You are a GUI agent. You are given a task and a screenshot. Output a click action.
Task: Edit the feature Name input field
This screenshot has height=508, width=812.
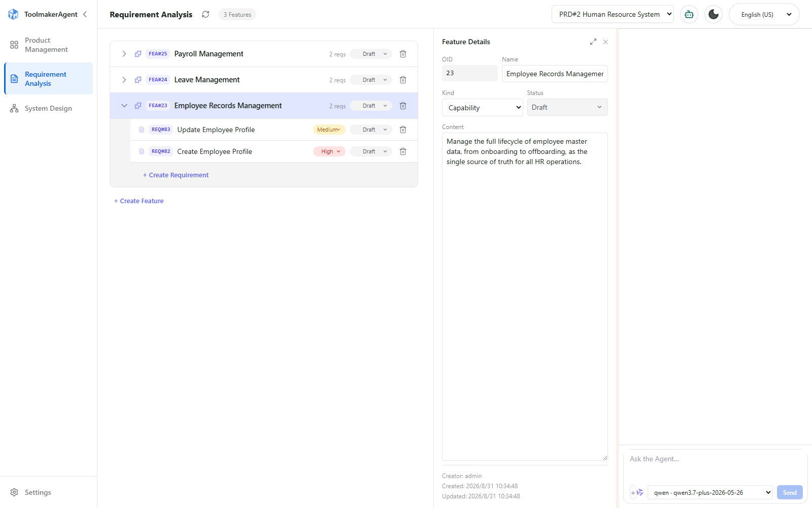555,74
